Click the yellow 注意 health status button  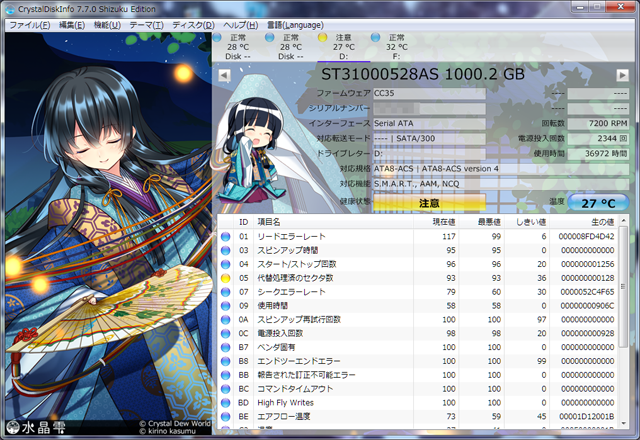point(429,202)
